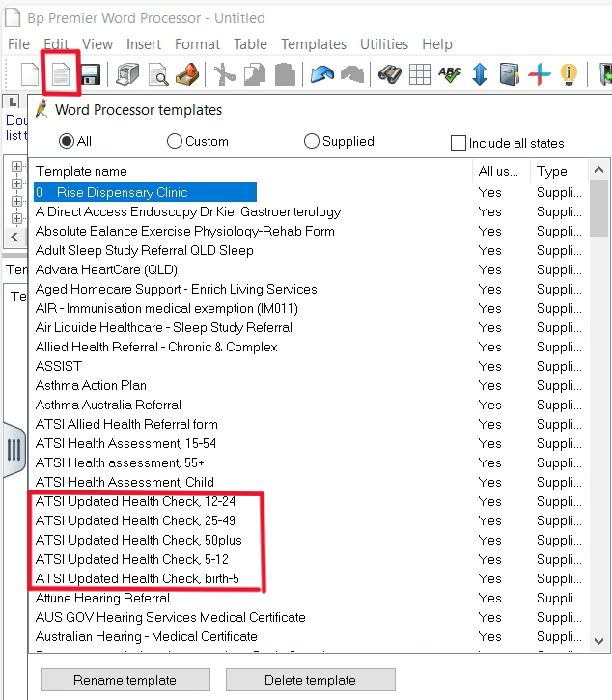The image size is (612, 700).
Task: Open the templates toolbar icon
Action: (x=61, y=74)
